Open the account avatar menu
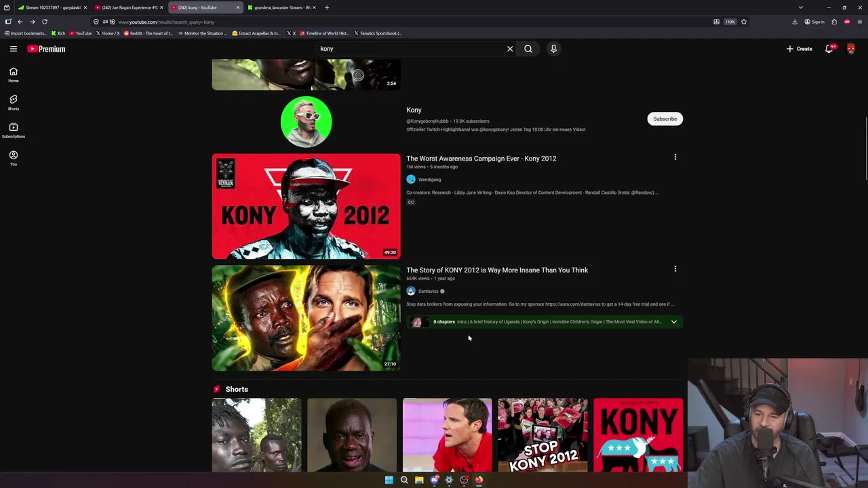868x488 pixels. point(851,49)
